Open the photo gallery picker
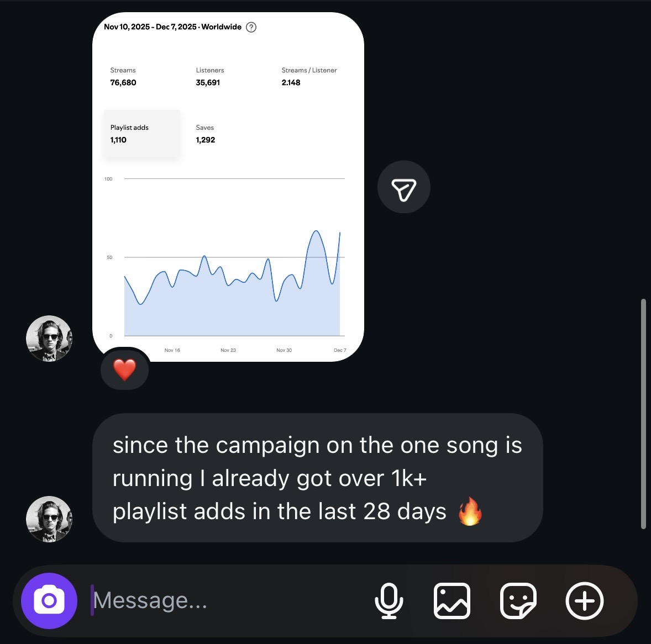 [452, 601]
